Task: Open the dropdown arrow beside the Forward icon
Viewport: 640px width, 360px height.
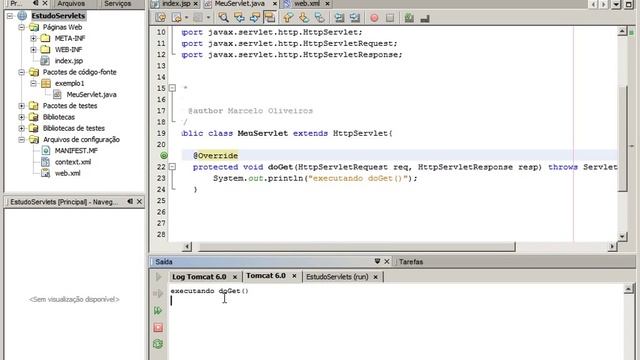Action: tap(208, 18)
